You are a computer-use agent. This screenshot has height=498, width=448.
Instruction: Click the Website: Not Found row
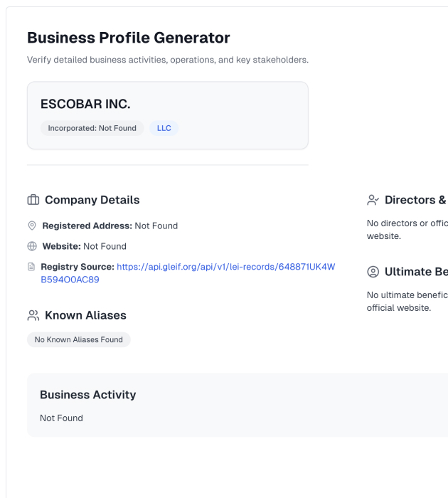pyautogui.click(x=77, y=246)
